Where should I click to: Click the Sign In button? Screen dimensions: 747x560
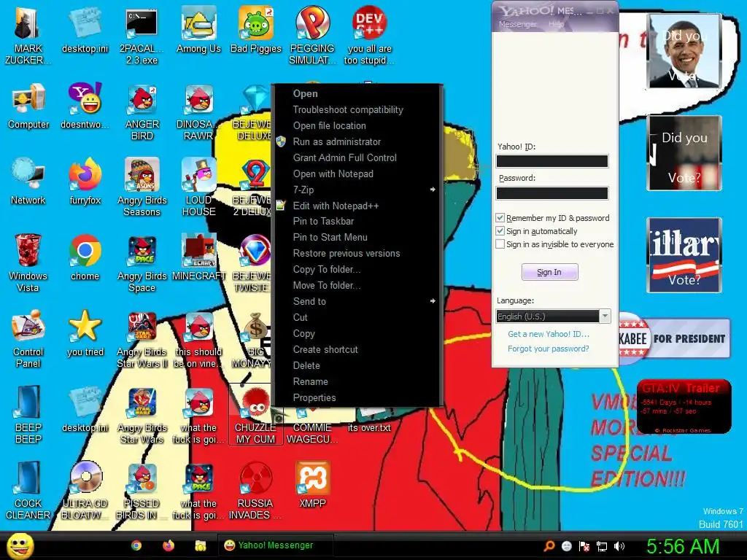click(x=550, y=272)
